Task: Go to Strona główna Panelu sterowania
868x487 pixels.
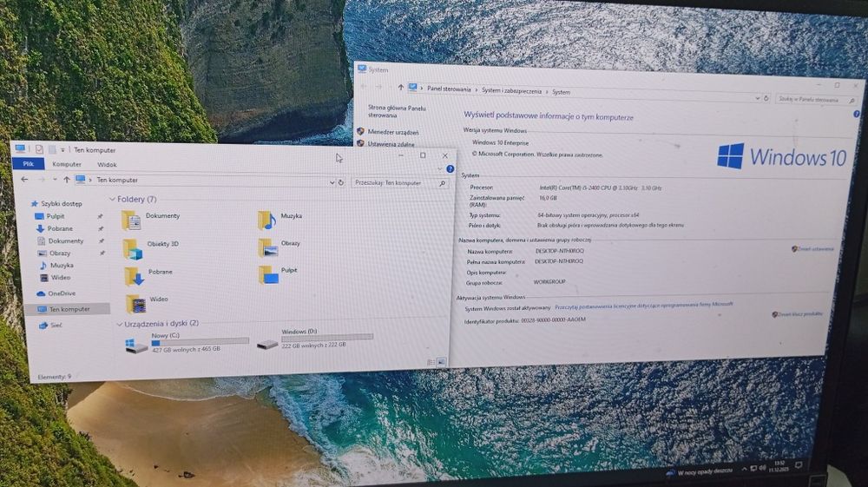Action: pyautogui.click(x=397, y=112)
